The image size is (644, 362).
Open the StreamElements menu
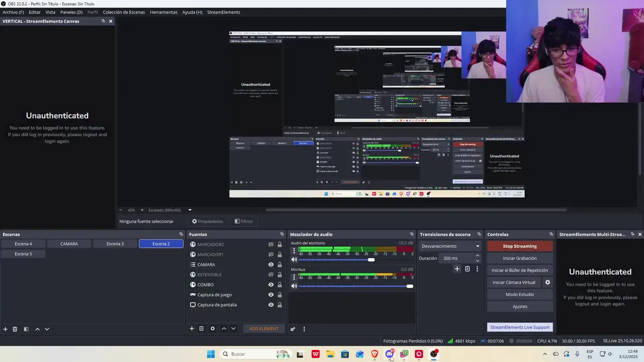[223, 12]
